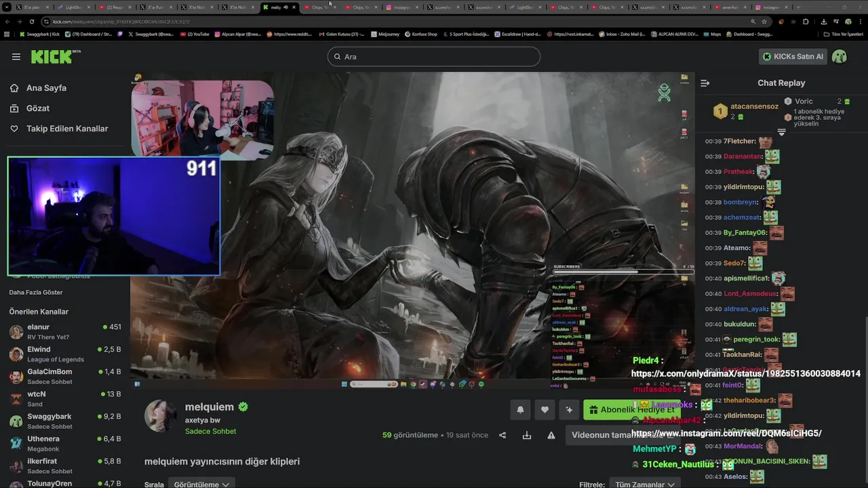Click Videonun tamamını izle button
The width and height of the screenshot is (868, 488).
[623, 435]
